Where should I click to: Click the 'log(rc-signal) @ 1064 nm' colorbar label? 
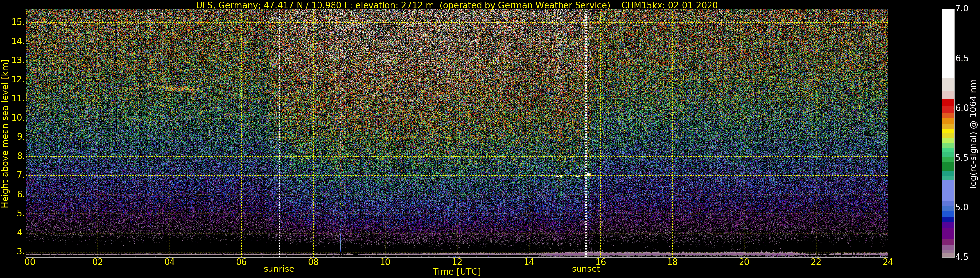973,134
